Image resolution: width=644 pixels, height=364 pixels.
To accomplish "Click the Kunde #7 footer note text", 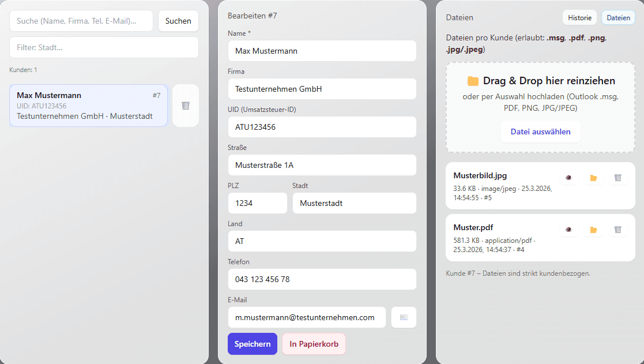I will point(518,273).
